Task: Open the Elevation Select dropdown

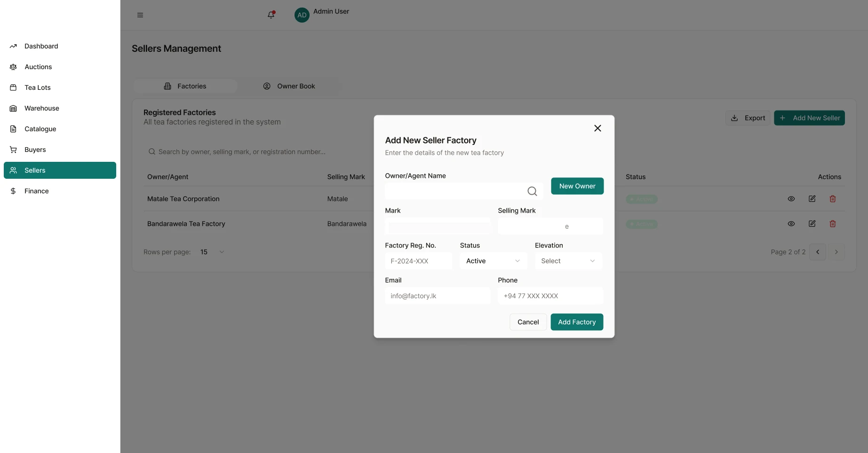Action: tap(568, 261)
